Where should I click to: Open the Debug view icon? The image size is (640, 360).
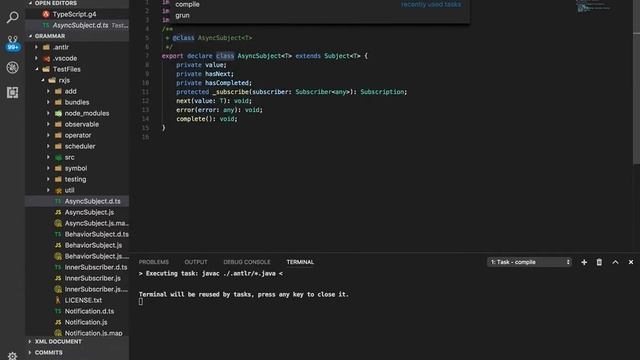(13, 67)
